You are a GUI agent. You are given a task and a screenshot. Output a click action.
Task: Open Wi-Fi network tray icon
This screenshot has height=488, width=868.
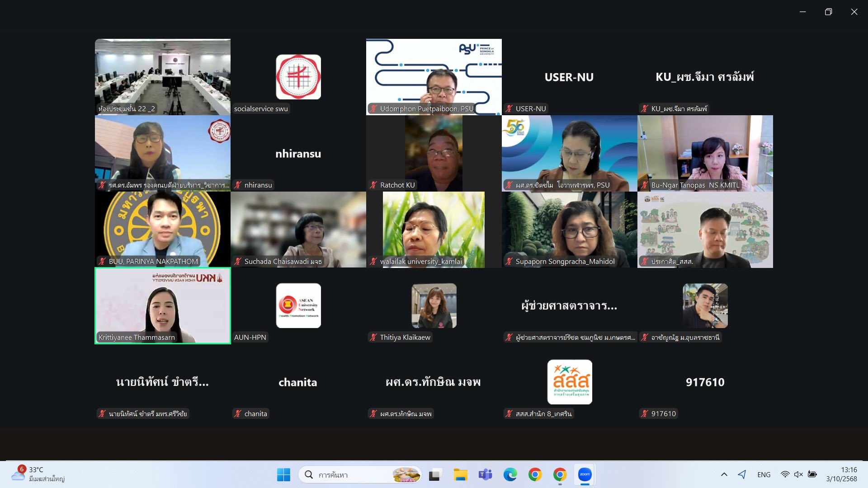pos(785,474)
